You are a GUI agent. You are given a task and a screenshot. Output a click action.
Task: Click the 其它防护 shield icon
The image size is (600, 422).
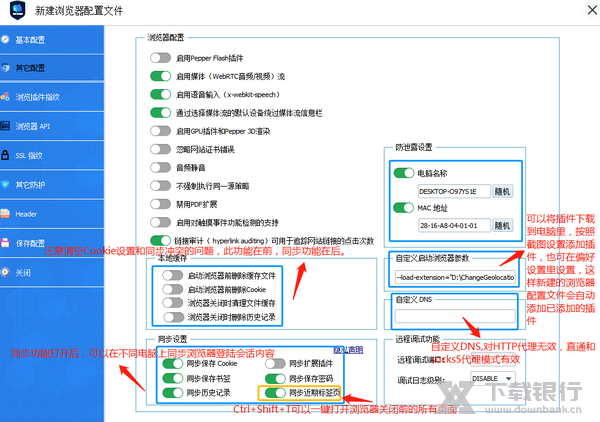pyautogui.click(x=5, y=184)
